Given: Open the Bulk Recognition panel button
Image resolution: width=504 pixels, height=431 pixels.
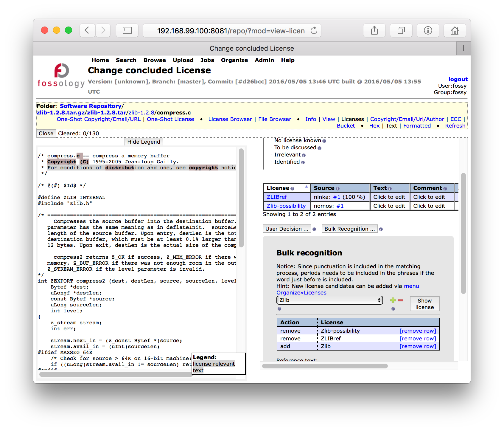Looking at the screenshot, I should pos(350,229).
